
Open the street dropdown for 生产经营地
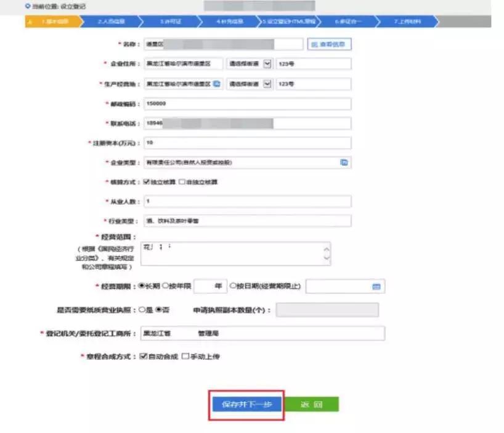pos(268,84)
